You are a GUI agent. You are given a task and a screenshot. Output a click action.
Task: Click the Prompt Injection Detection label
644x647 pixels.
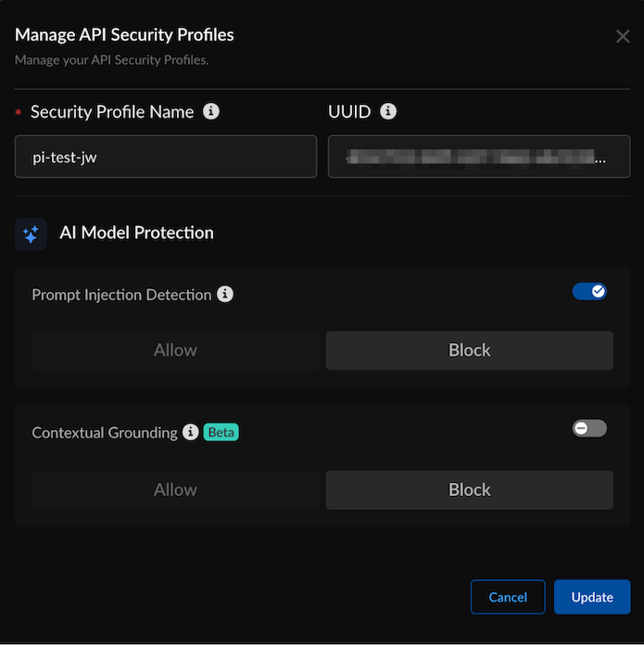[x=121, y=295]
